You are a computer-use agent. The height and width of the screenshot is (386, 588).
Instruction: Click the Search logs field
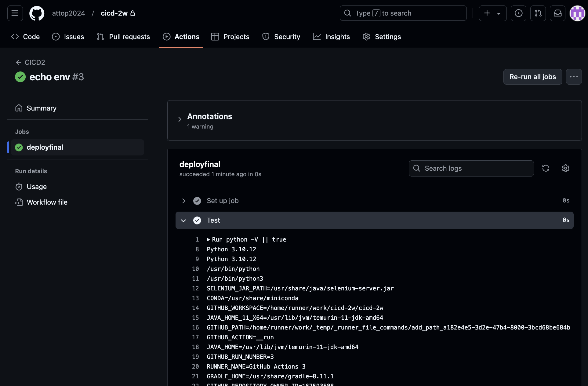471,168
